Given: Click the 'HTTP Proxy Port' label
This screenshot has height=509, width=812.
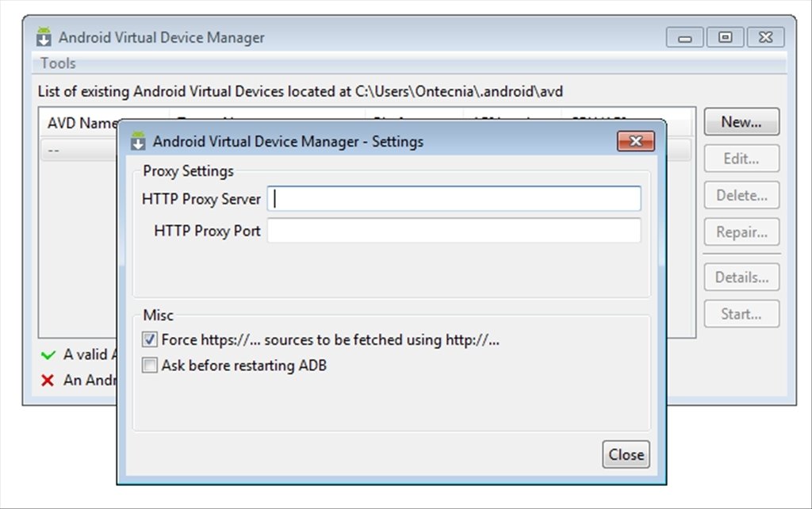Looking at the screenshot, I should (x=207, y=231).
